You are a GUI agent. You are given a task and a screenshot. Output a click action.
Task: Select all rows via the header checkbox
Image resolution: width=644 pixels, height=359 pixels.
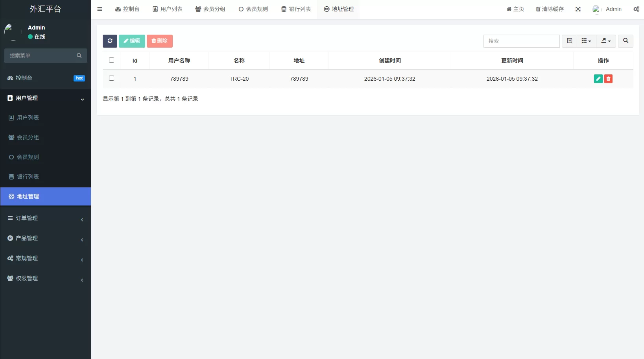[x=111, y=60]
